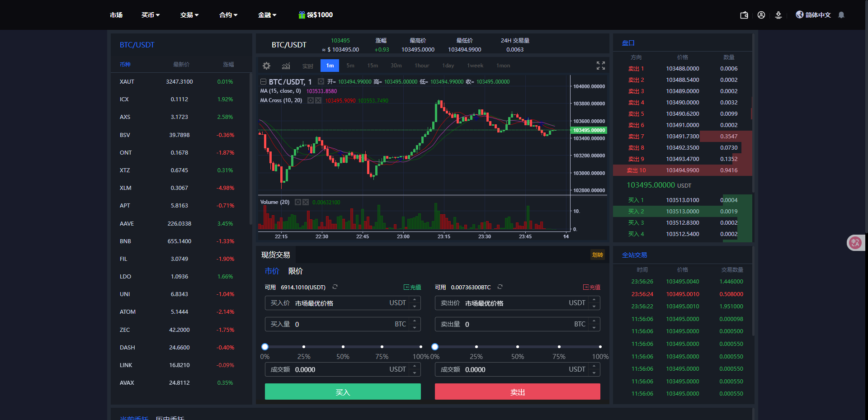Select XAUT from the coin list
This screenshot has width=868, height=420.
[x=127, y=82]
